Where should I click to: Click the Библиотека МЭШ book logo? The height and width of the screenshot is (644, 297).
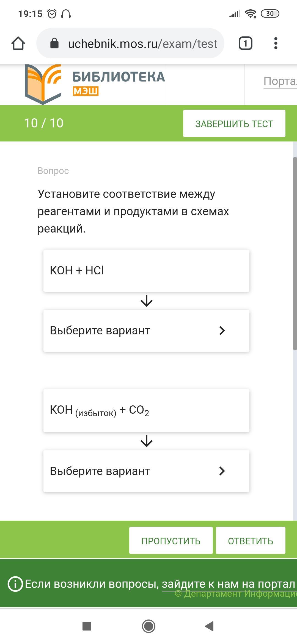click(x=43, y=84)
